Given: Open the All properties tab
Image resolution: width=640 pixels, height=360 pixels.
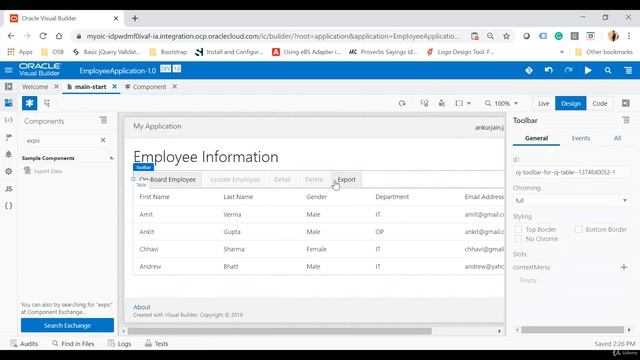Looking at the screenshot, I should [x=618, y=138].
